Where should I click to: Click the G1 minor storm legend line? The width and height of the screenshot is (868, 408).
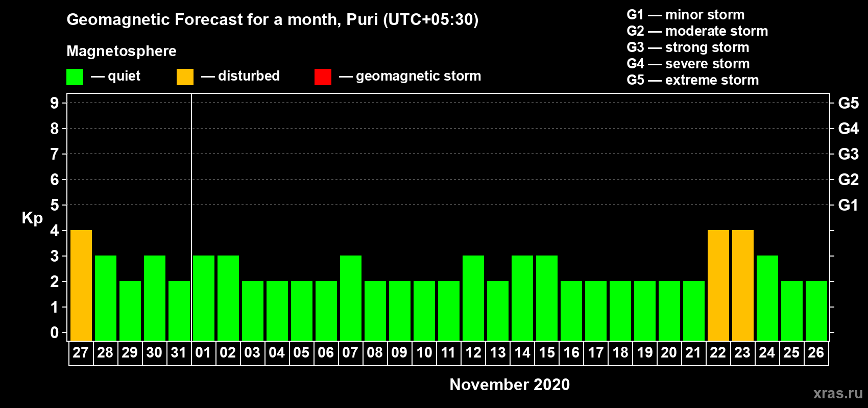686,15
